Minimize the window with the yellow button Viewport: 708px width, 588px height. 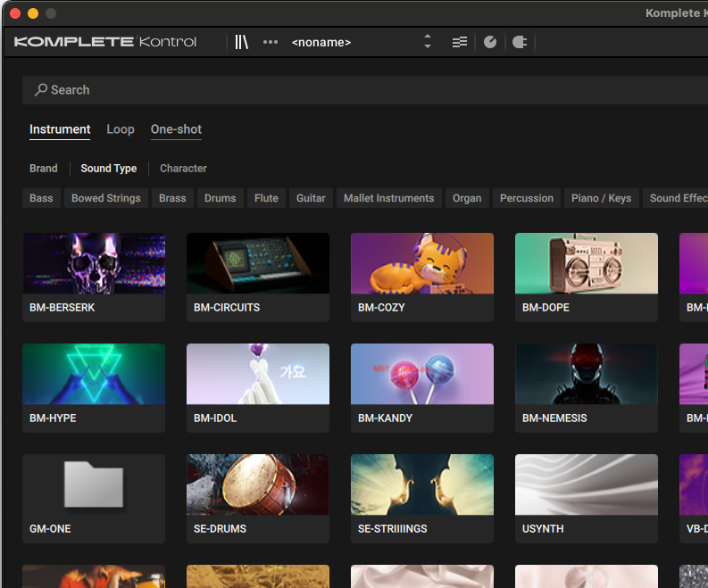(33, 13)
